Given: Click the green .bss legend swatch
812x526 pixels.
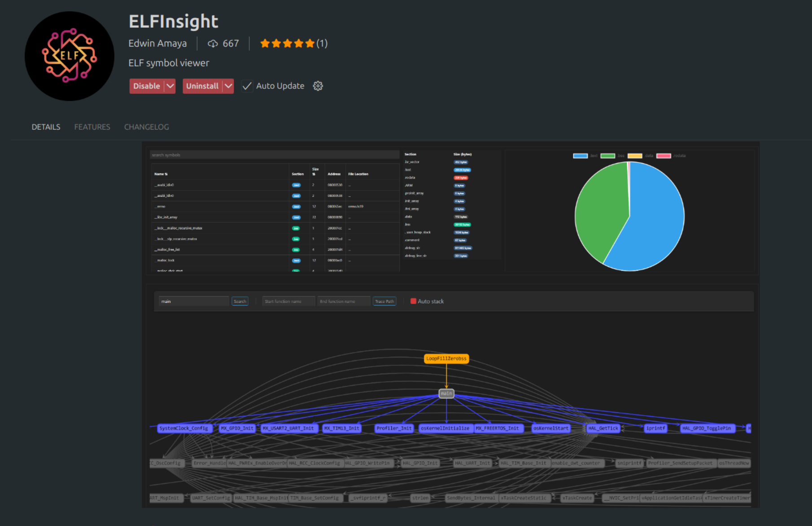Looking at the screenshot, I should (x=607, y=156).
